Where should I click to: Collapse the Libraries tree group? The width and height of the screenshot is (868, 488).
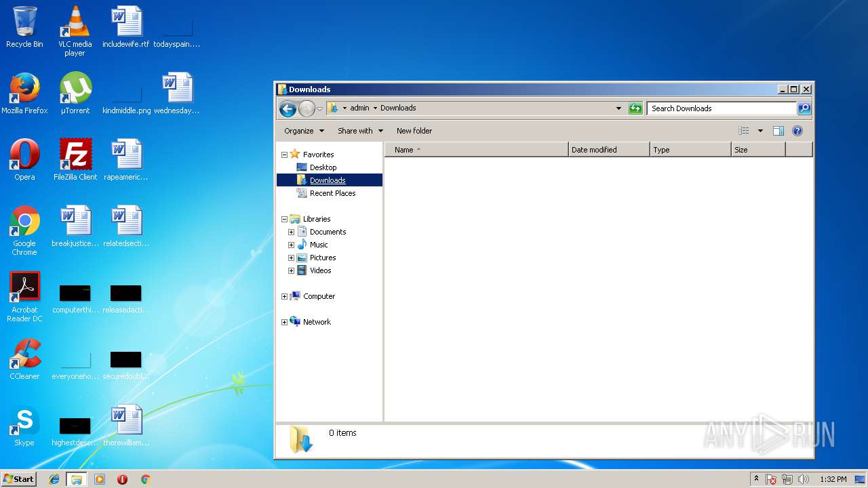tap(284, 219)
